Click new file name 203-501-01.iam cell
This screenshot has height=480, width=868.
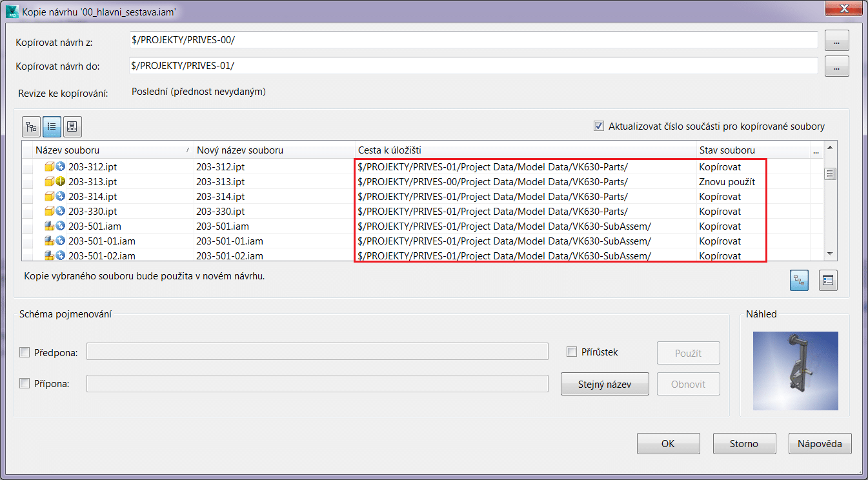coord(274,241)
